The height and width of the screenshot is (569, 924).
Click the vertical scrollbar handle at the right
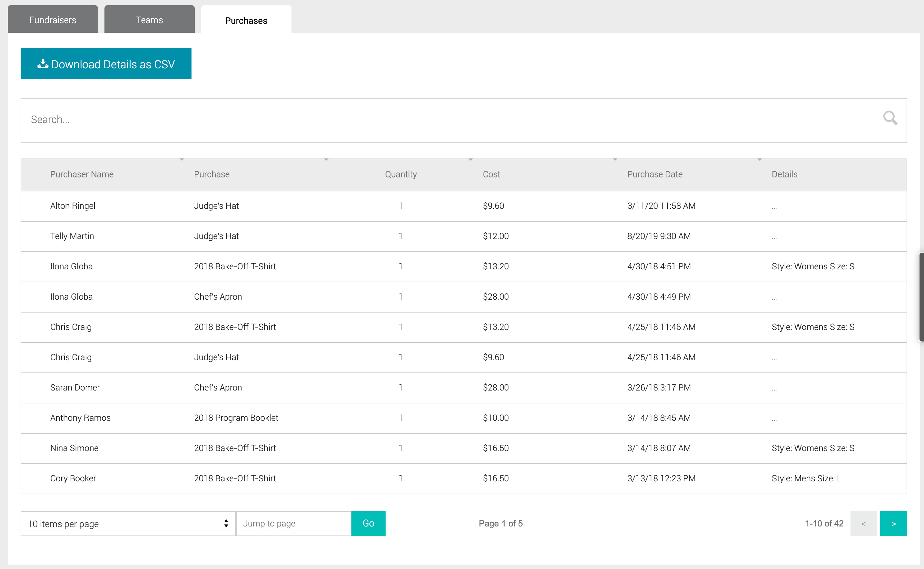point(921,297)
